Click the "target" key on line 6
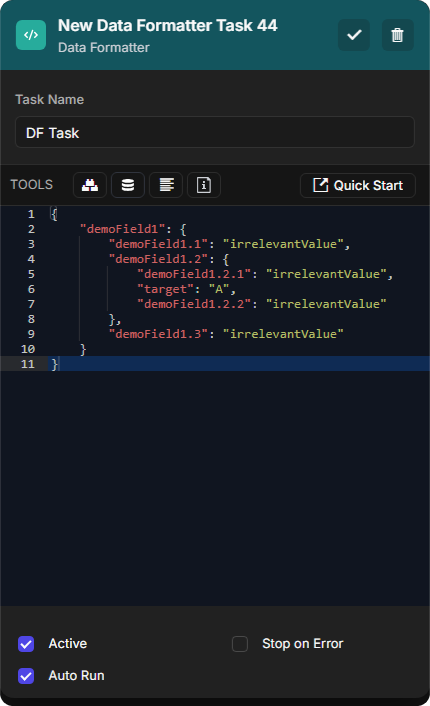 pyautogui.click(x=165, y=289)
